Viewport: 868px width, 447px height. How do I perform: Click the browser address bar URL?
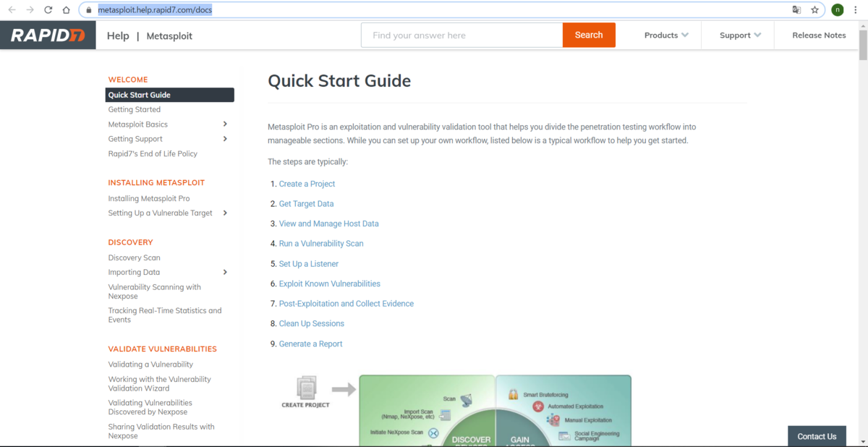(155, 10)
